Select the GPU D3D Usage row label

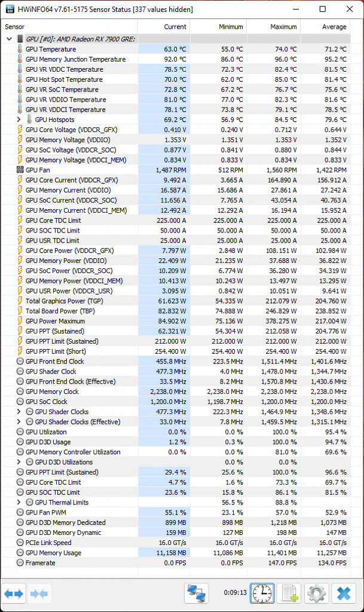click(x=48, y=442)
